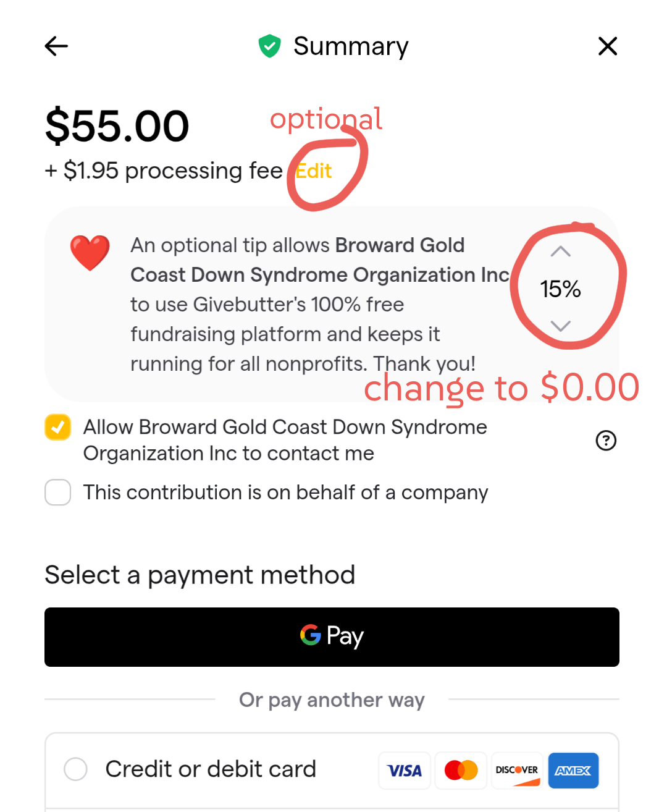Click the $55.00 donation amount
This screenshot has width=659, height=812.
(x=117, y=126)
